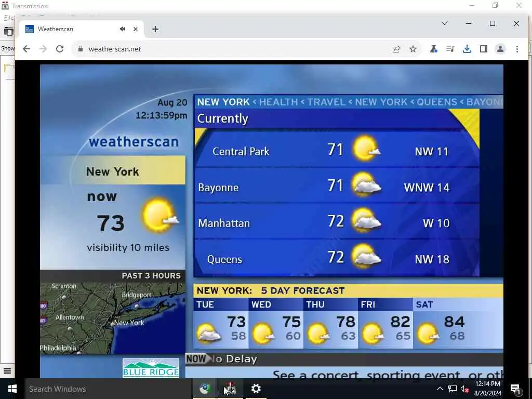
Task: Open tab search dropdown chevron
Action: (445, 23)
